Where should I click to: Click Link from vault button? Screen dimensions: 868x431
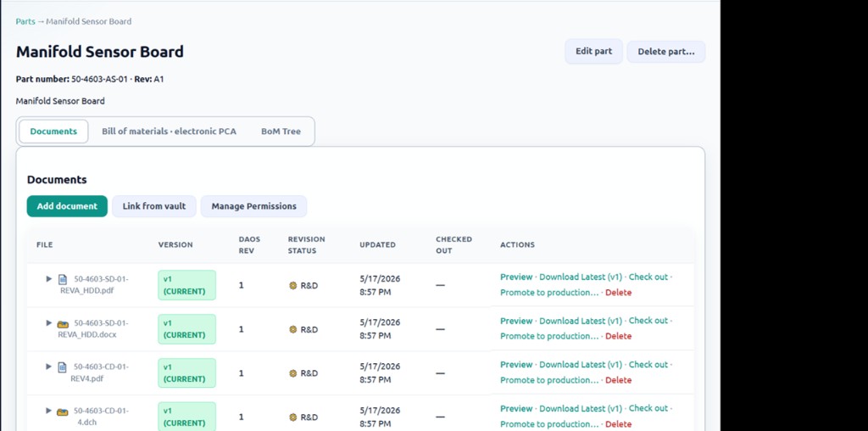[154, 206]
